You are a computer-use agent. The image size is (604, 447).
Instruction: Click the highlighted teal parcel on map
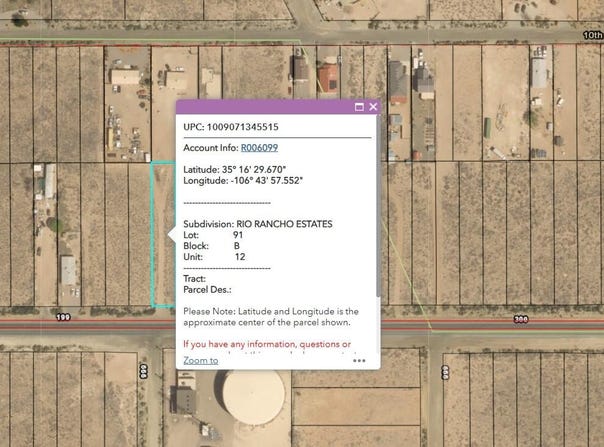click(x=163, y=235)
